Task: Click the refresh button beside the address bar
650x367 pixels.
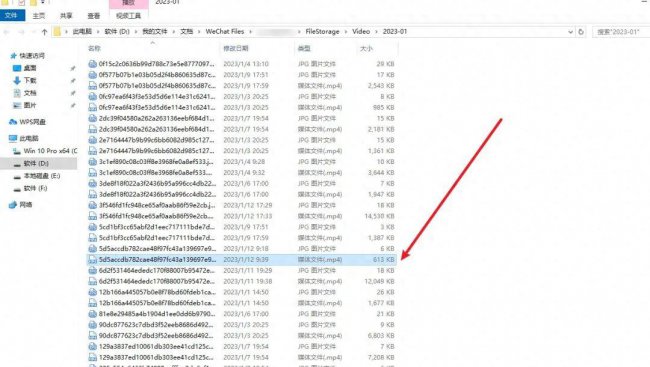Action: [581, 32]
